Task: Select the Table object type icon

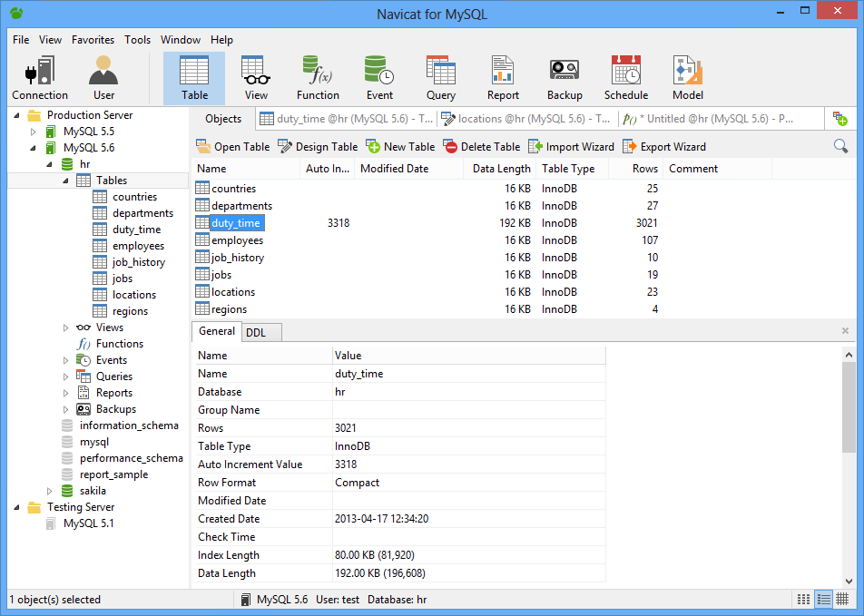Action: (194, 78)
